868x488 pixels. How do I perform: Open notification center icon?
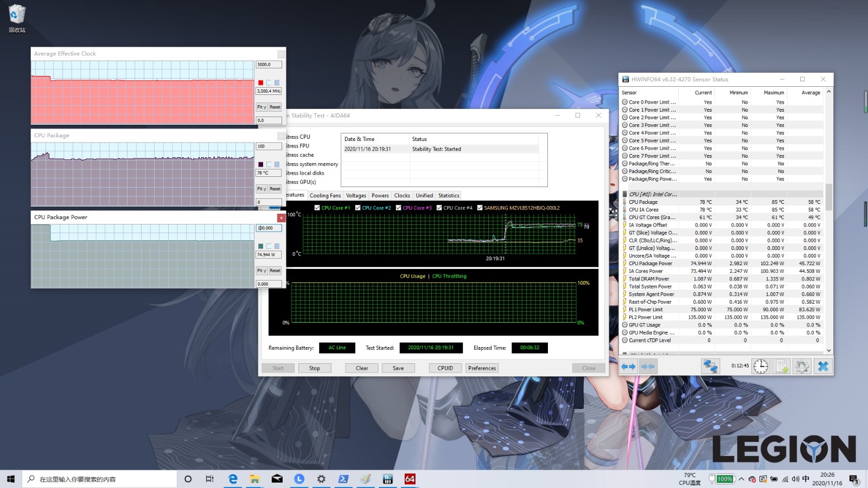pyautogui.click(x=854, y=479)
